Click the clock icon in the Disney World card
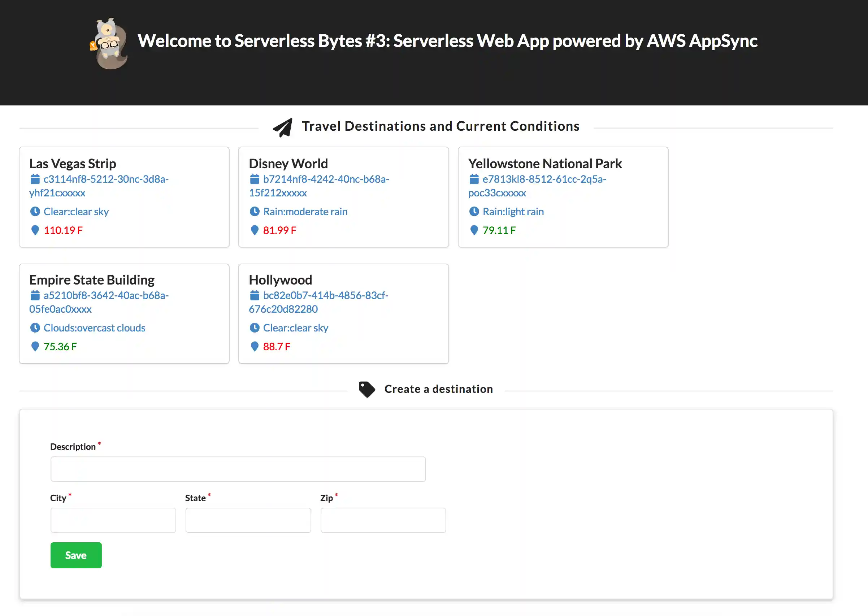Viewport: 868px width, 616px height. (x=255, y=211)
